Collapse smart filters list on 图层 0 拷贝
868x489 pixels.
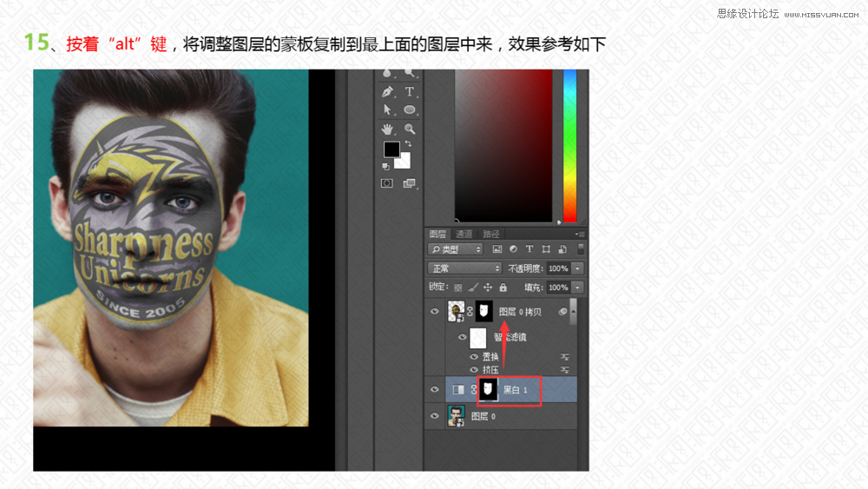coord(573,312)
